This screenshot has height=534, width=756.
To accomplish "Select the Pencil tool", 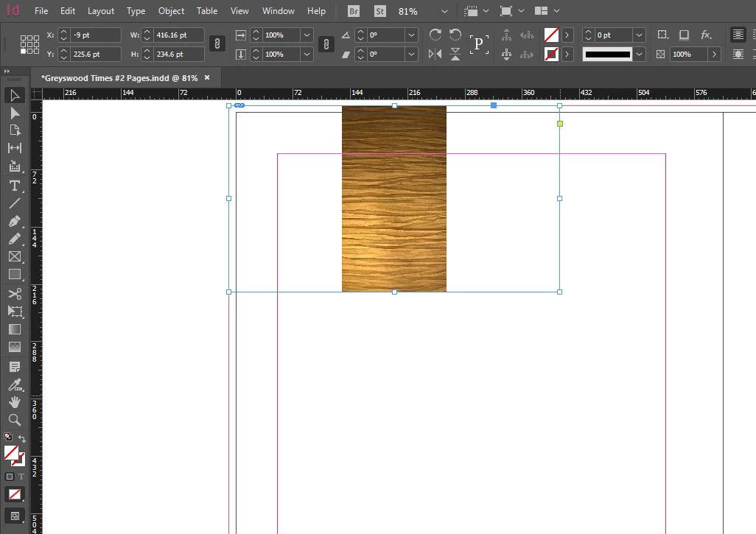I will pyautogui.click(x=15, y=239).
